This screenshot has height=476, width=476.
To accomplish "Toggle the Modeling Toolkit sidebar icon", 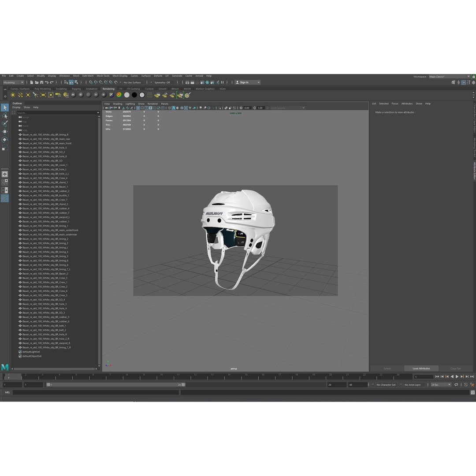I will point(453,82).
